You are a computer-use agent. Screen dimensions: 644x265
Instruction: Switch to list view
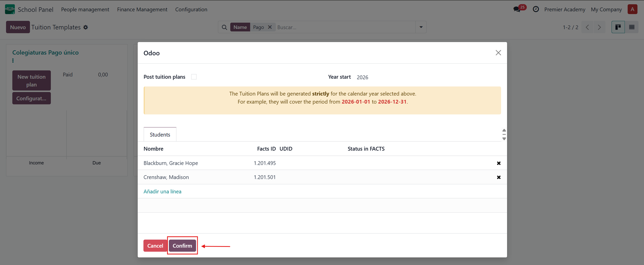pyautogui.click(x=632, y=27)
